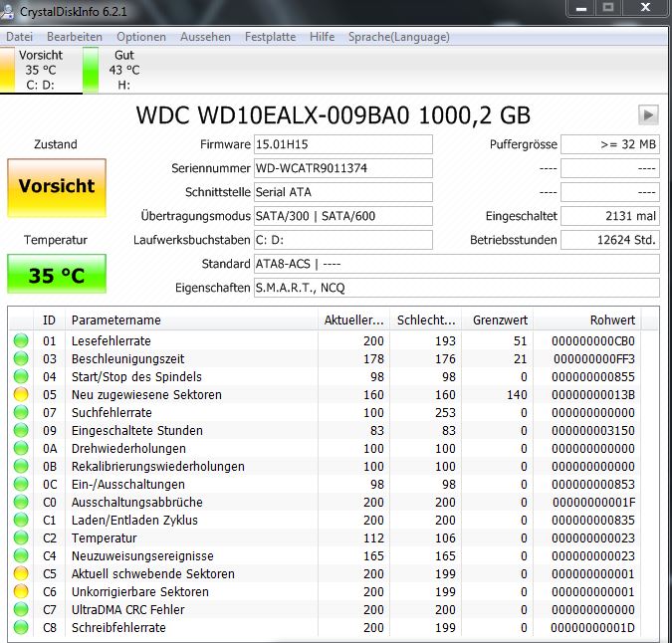The height and width of the screenshot is (643, 672).
Task: Open the Aussehen menu
Action: point(205,37)
